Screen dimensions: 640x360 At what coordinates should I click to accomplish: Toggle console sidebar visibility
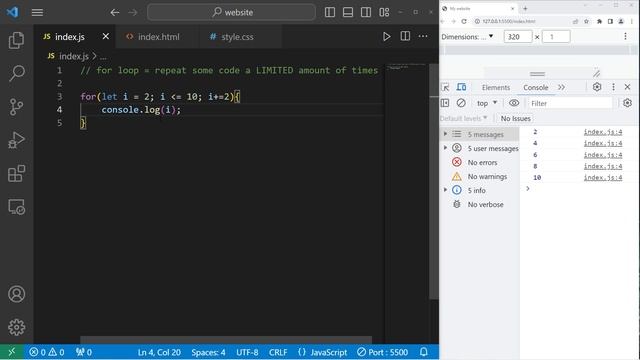[x=445, y=103]
